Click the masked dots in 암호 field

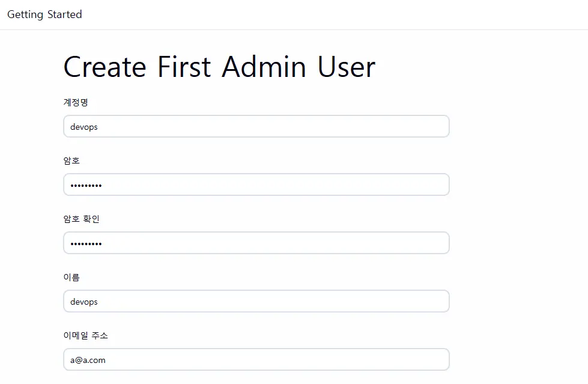pos(86,186)
